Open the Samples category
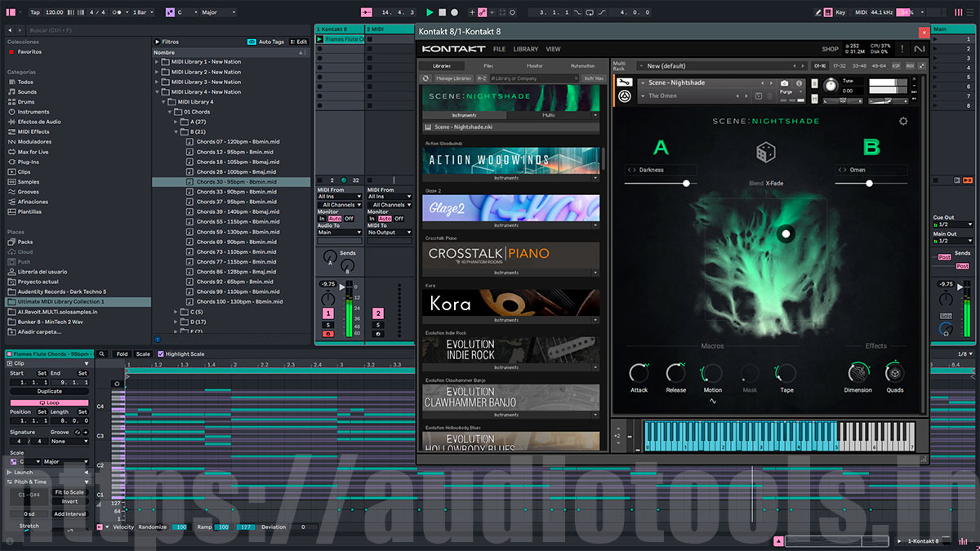This screenshot has width=980, height=551. tap(28, 182)
